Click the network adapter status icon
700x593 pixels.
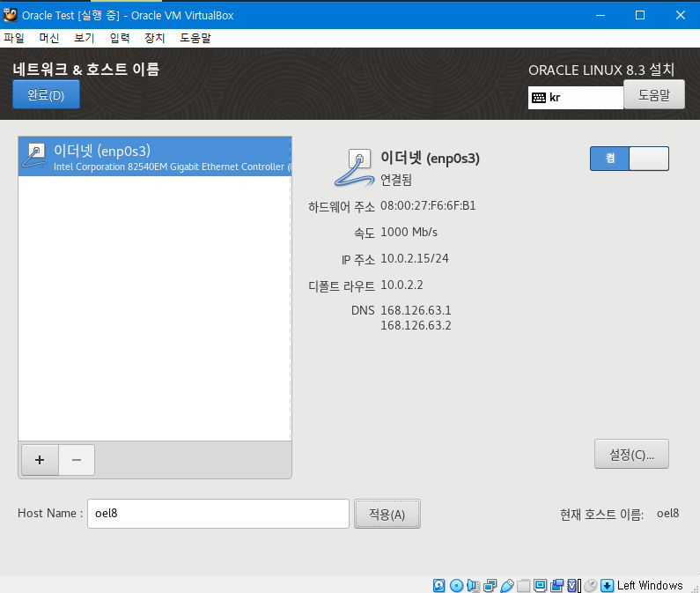click(490, 585)
